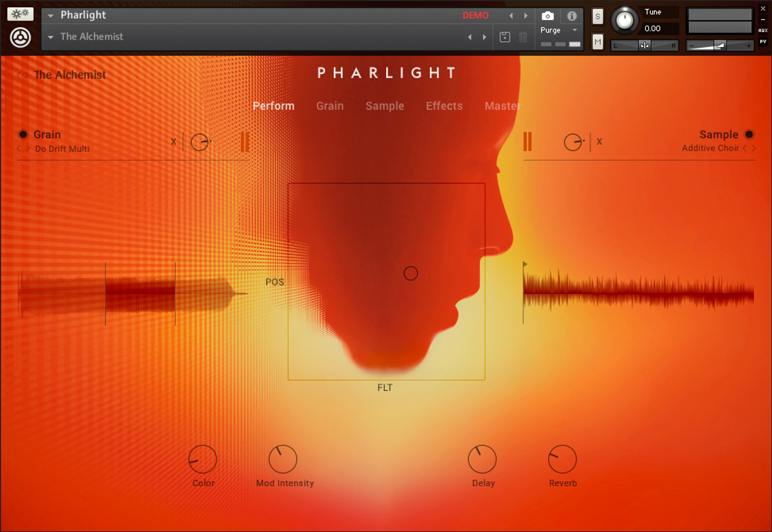
Task: Select next Grain source right arrow by Do Drift Multi
Action: tap(28, 149)
